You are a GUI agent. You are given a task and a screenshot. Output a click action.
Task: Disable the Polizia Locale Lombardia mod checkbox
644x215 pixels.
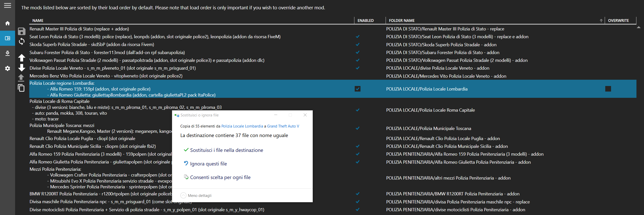(x=357, y=89)
